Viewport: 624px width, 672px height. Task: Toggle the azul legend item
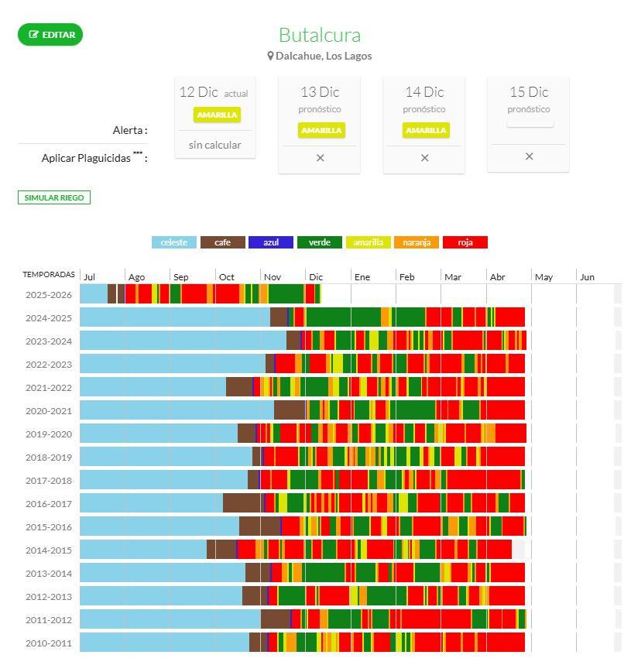pyautogui.click(x=271, y=242)
